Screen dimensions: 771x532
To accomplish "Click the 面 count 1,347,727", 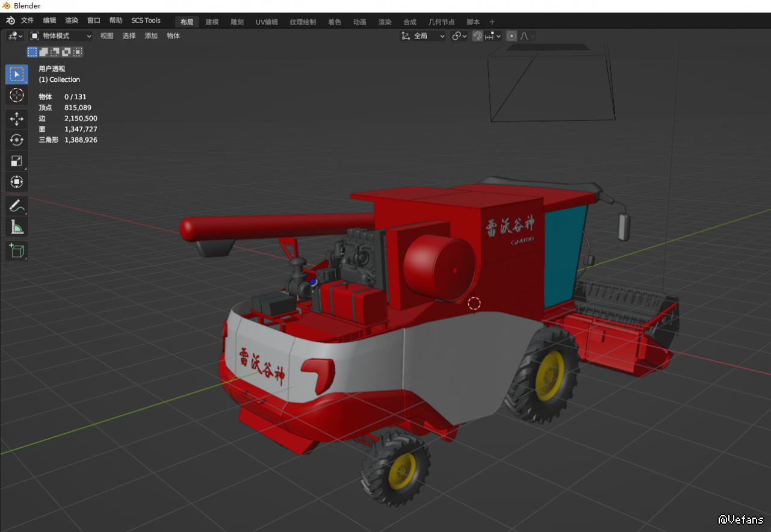I will (x=81, y=129).
